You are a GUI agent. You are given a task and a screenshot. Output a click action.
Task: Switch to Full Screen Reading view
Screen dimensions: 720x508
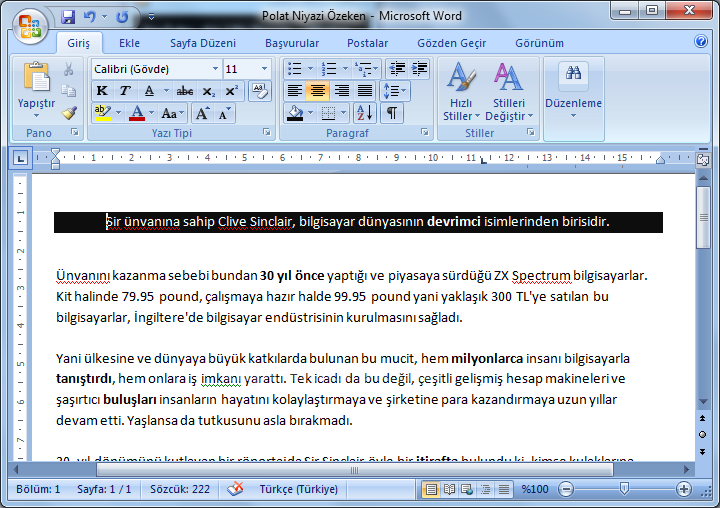click(450, 490)
